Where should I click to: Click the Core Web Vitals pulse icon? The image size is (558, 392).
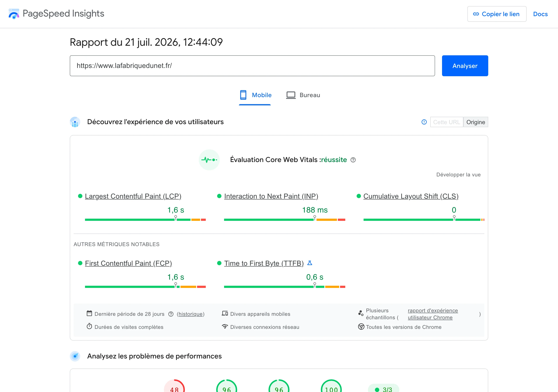[x=209, y=160]
